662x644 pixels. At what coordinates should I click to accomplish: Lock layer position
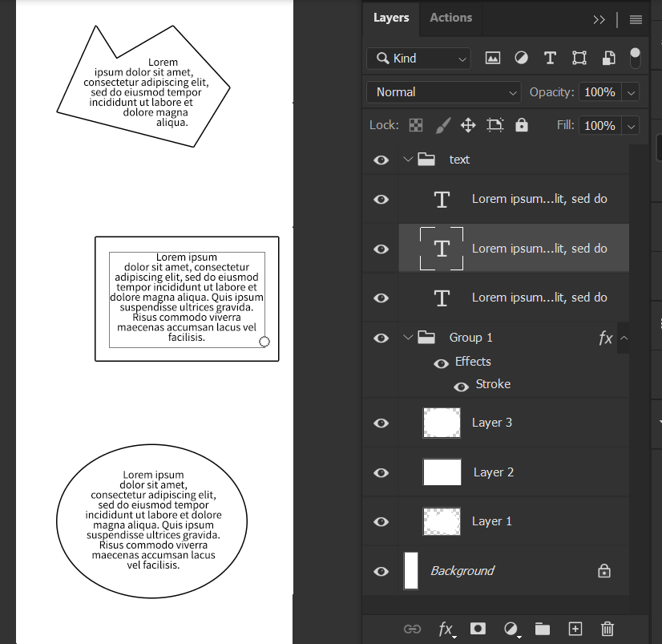tap(467, 125)
